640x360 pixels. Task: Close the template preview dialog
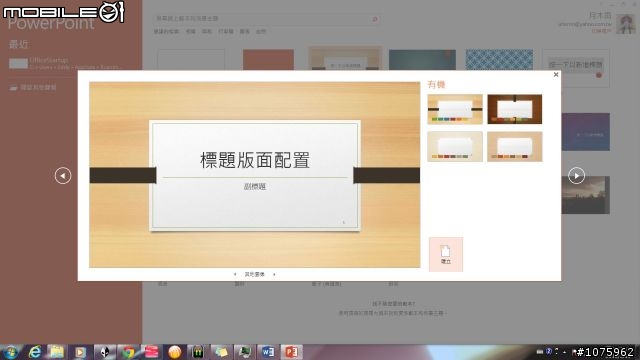(556, 75)
